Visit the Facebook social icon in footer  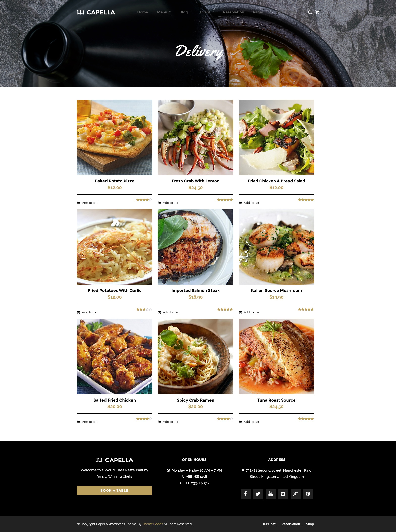pos(245,494)
